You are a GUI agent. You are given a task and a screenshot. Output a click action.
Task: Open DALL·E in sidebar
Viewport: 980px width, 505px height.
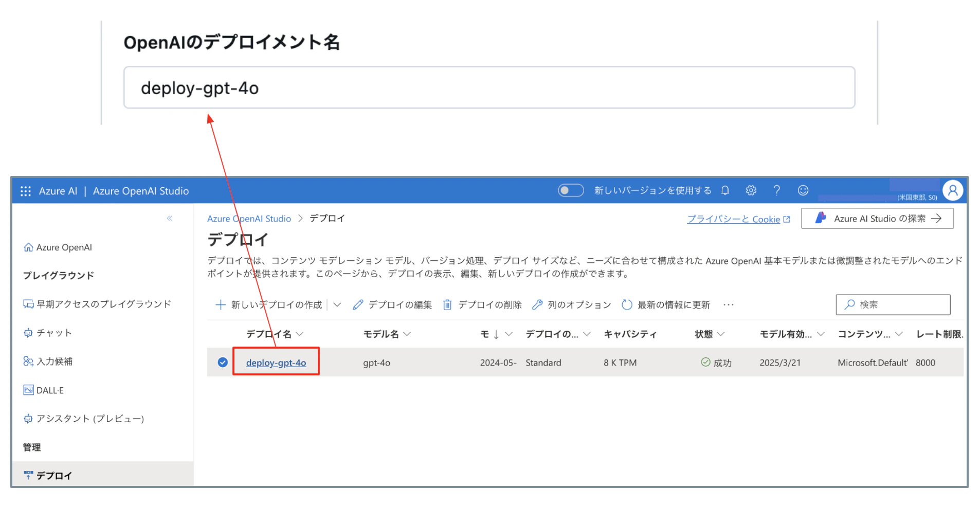(x=44, y=390)
